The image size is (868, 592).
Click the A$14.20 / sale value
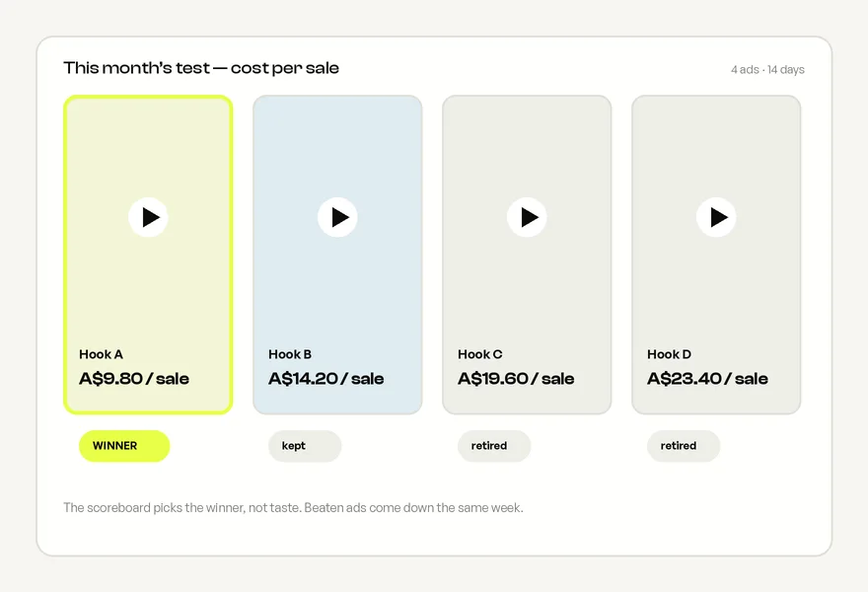tap(326, 379)
